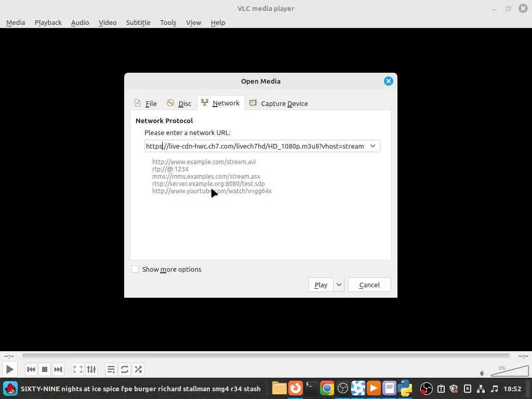Click the rtsp://server.example.org:8080/test.sdp example text
This screenshot has height=399, width=532.
[208, 183]
